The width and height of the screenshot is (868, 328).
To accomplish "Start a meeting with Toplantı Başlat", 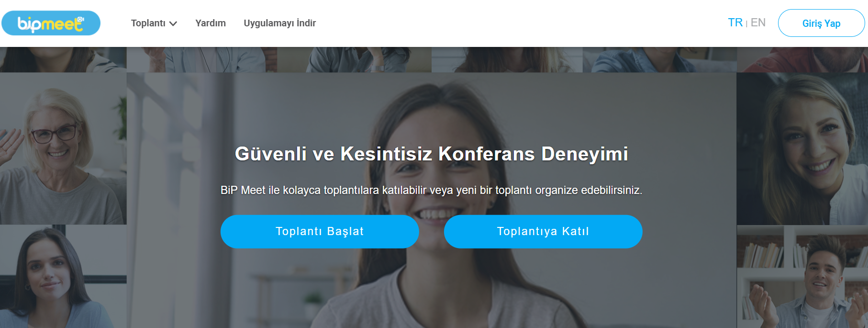I will click(x=320, y=232).
